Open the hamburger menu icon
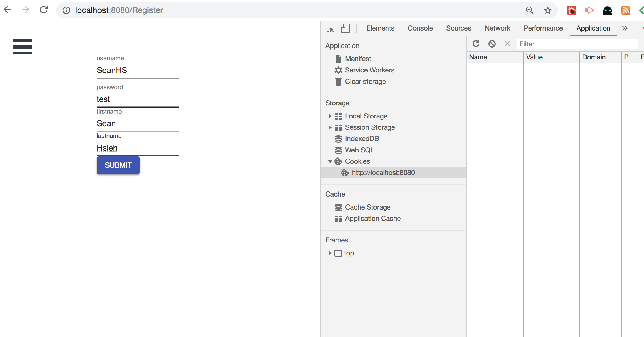This screenshot has width=644, height=337. [x=22, y=47]
